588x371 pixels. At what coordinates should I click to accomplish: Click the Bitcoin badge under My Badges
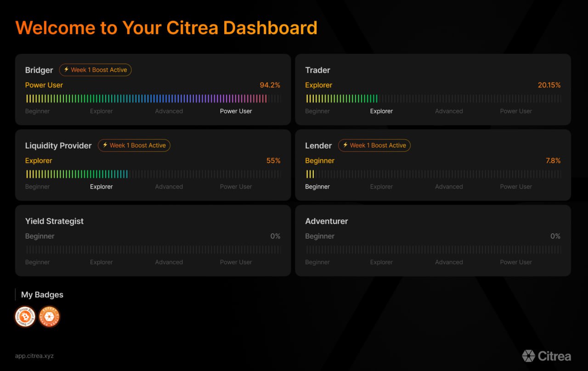click(x=25, y=317)
